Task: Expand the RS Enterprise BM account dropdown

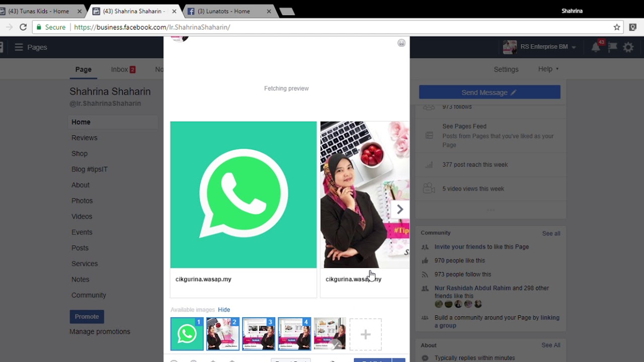Action: 574,47
